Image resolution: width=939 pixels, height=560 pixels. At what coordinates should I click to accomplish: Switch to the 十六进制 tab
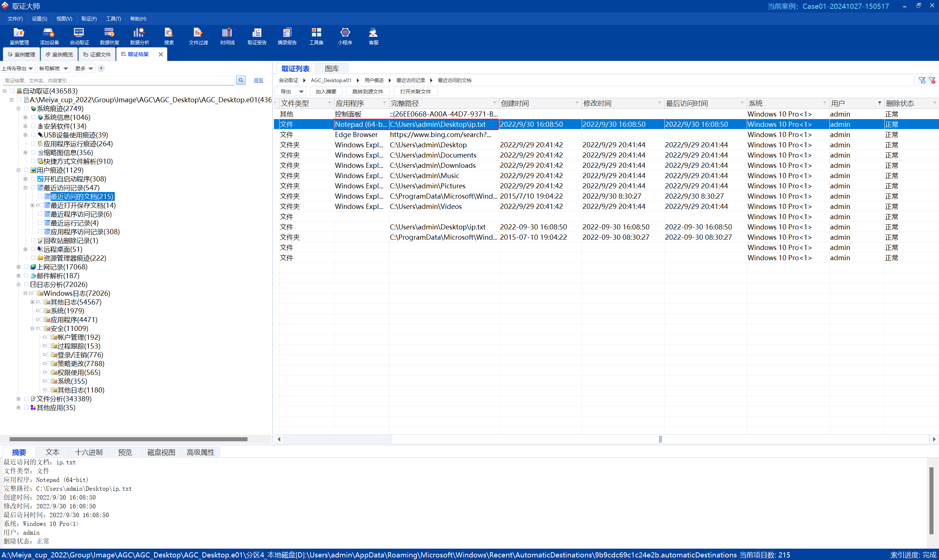pos(89,452)
